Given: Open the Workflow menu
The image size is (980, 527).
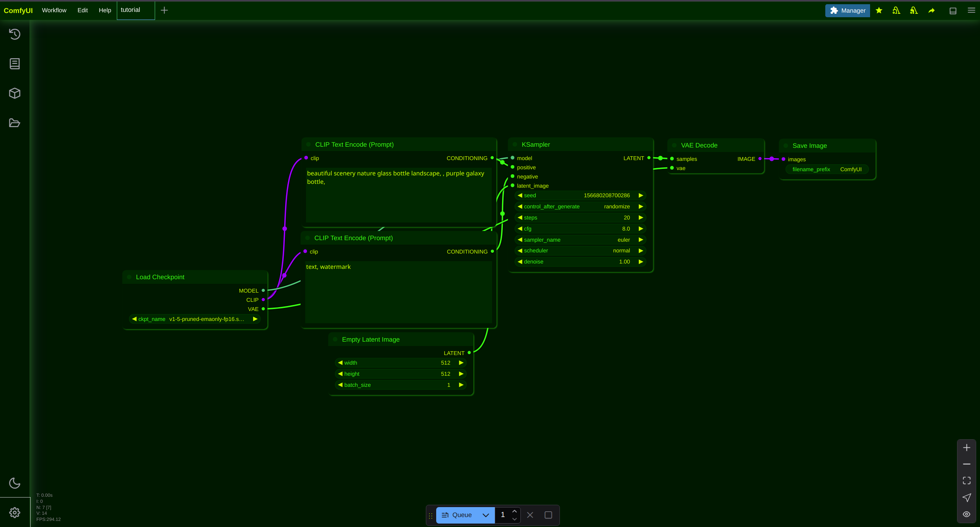Looking at the screenshot, I should (x=54, y=10).
